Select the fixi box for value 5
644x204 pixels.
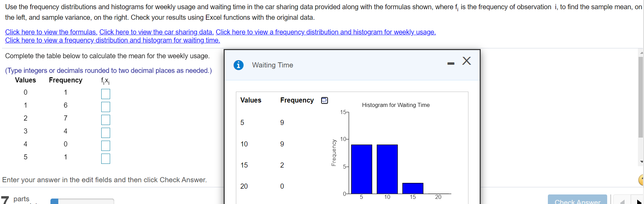(x=105, y=158)
